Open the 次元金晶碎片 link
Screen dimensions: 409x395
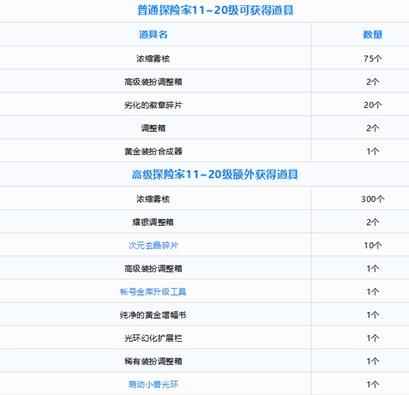[x=153, y=245]
